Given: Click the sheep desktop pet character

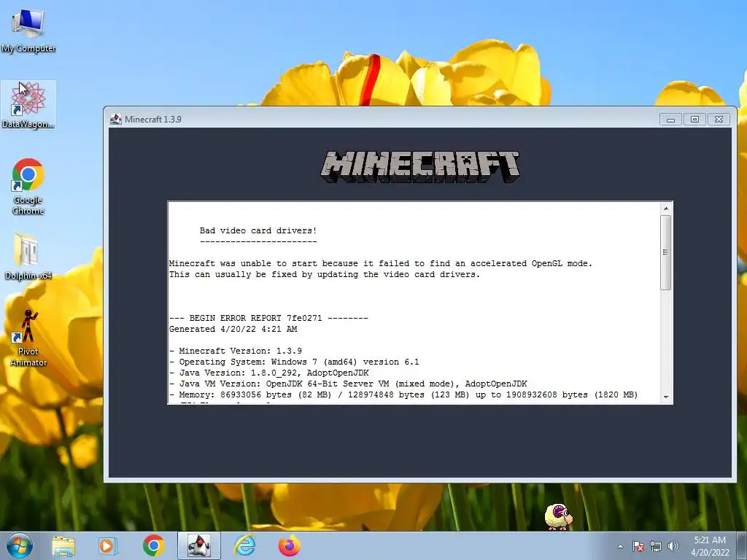Looking at the screenshot, I should coord(558,517).
